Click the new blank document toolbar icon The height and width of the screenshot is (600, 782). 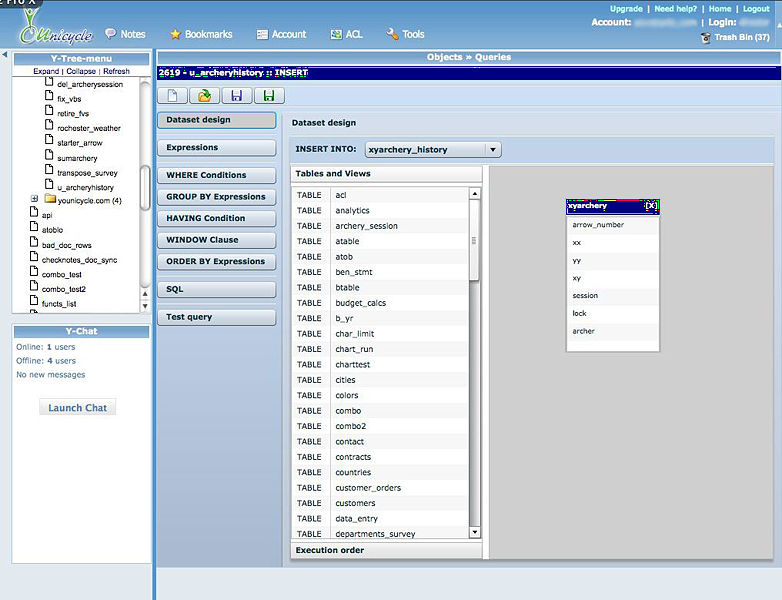[172, 96]
